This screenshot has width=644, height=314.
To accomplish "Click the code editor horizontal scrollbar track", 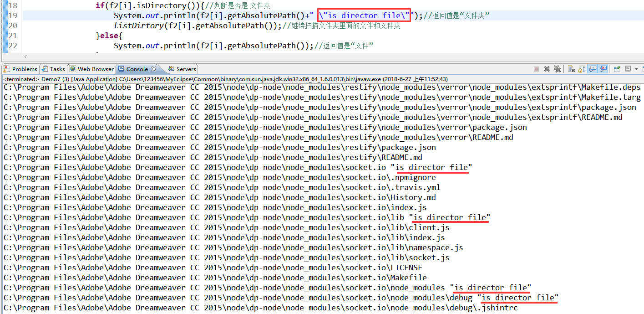I will coord(332,57).
